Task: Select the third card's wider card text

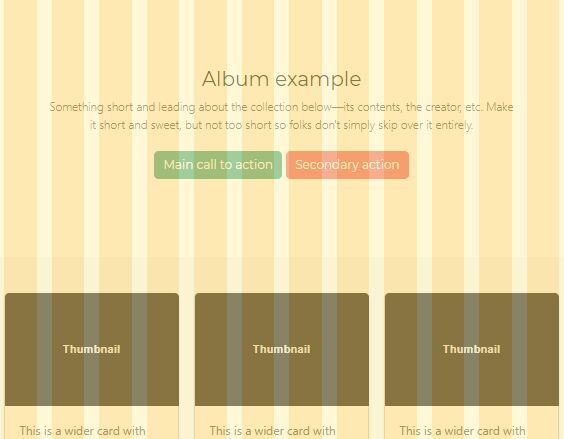Action: pyautogui.click(x=462, y=431)
